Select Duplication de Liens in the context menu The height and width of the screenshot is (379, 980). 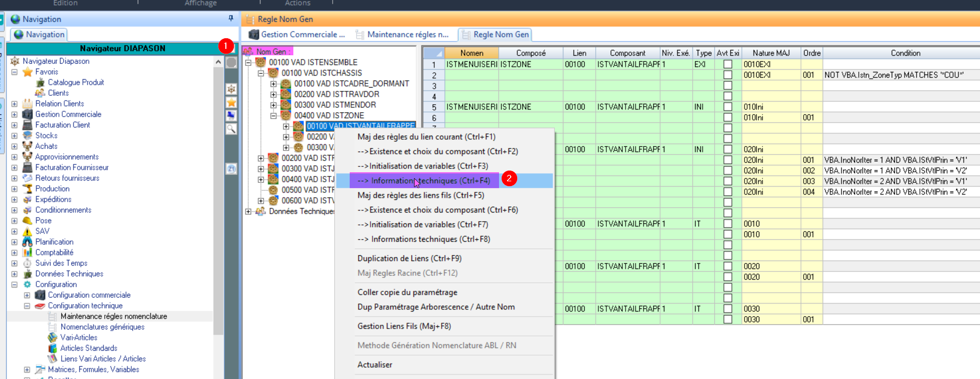(x=409, y=258)
